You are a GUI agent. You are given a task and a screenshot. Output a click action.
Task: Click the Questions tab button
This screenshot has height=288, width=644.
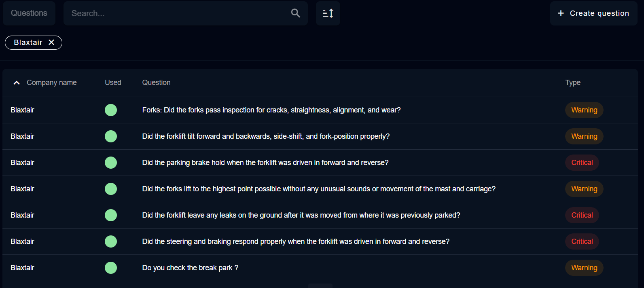coord(29,13)
